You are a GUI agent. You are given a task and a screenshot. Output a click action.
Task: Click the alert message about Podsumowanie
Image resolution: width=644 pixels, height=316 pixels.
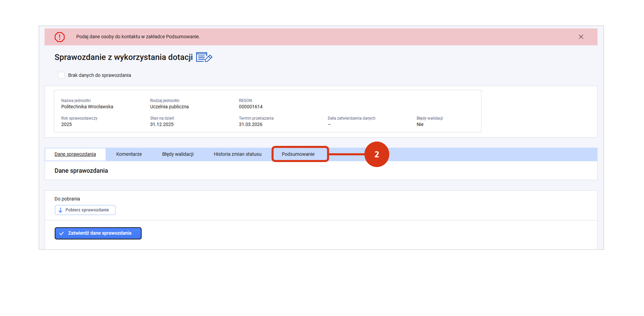(x=138, y=37)
